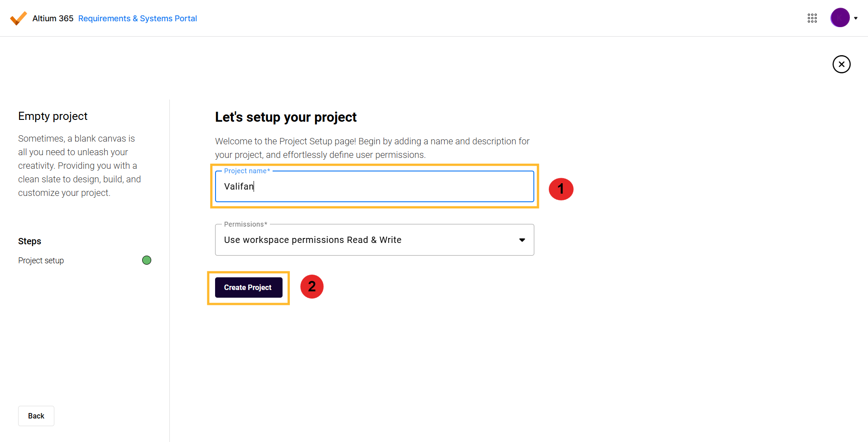Screen dimensions: 868x442
Task: Click the green Project setup status indicator
Action: tap(147, 260)
